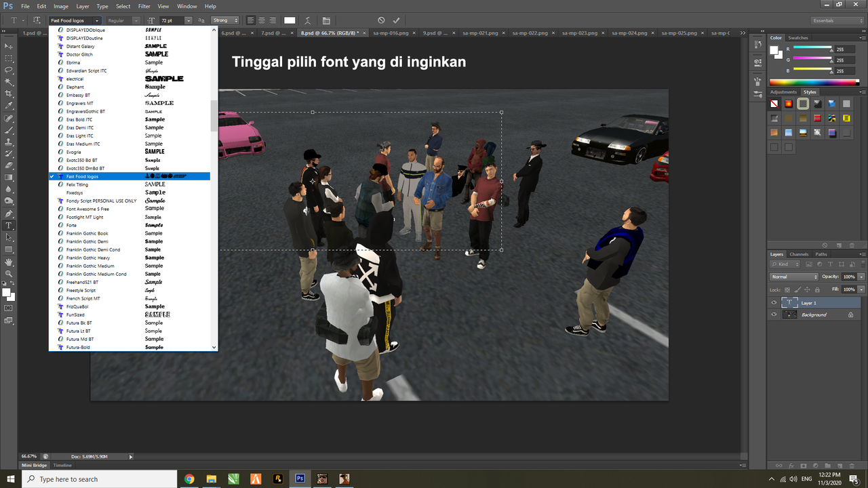Open the Opacity slider dropdown
The image size is (868, 488).
861,277
